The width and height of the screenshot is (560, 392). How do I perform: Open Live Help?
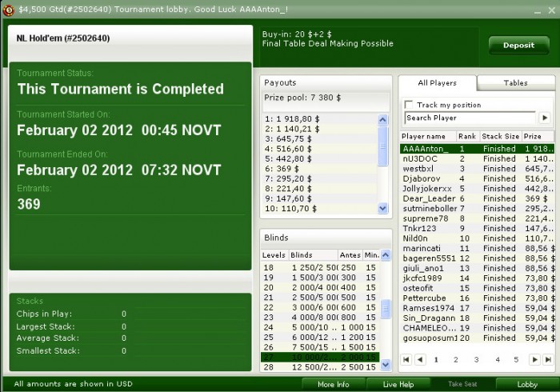(398, 385)
